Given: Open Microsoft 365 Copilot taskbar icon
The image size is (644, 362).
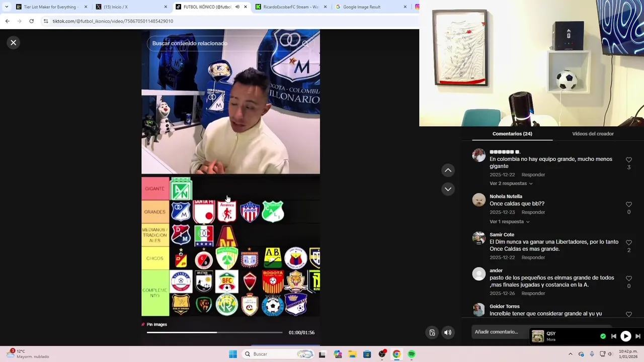Looking at the screenshot, I should [338, 354].
